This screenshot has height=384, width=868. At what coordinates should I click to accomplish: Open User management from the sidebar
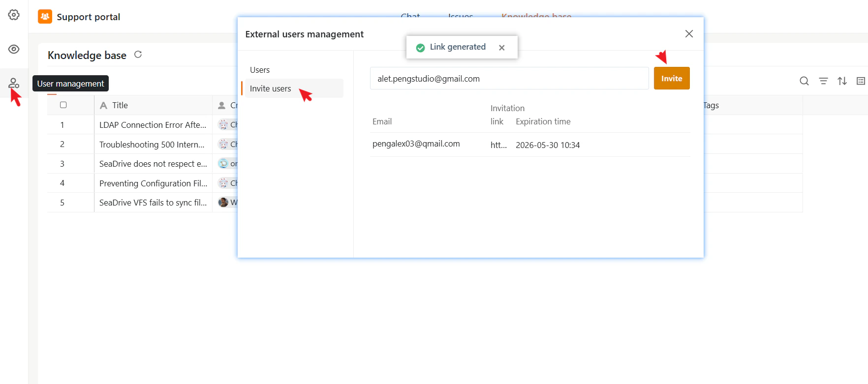click(14, 83)
